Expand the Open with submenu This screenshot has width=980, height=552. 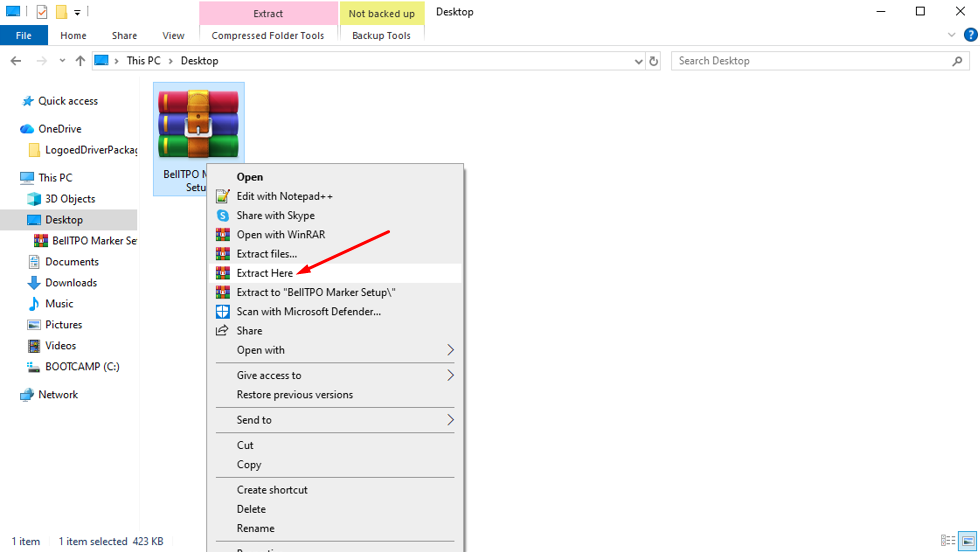(450, 350)
